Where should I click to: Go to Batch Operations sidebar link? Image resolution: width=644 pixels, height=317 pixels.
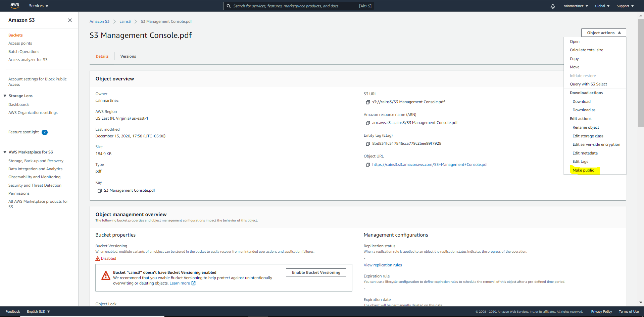[x=24, y=52]
